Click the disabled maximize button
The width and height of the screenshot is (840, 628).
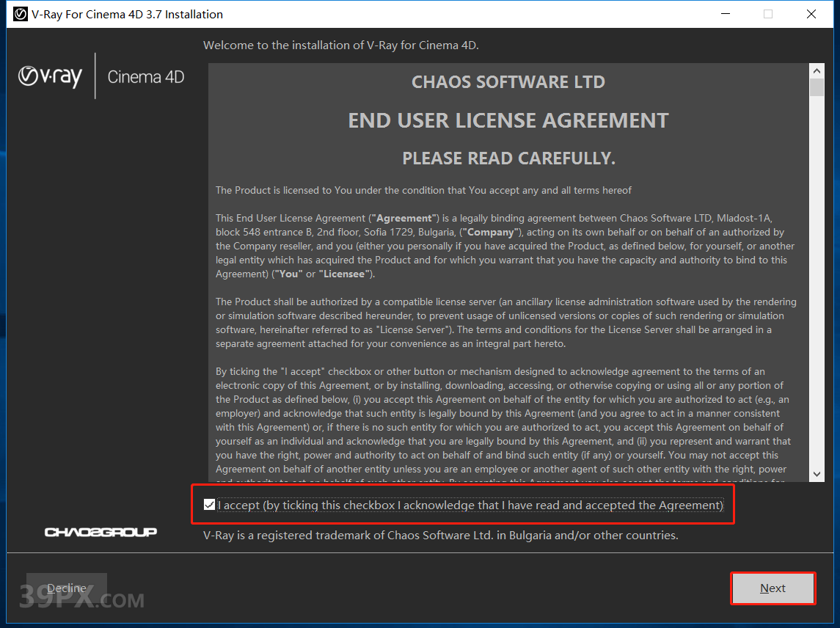tap(768, 14)
